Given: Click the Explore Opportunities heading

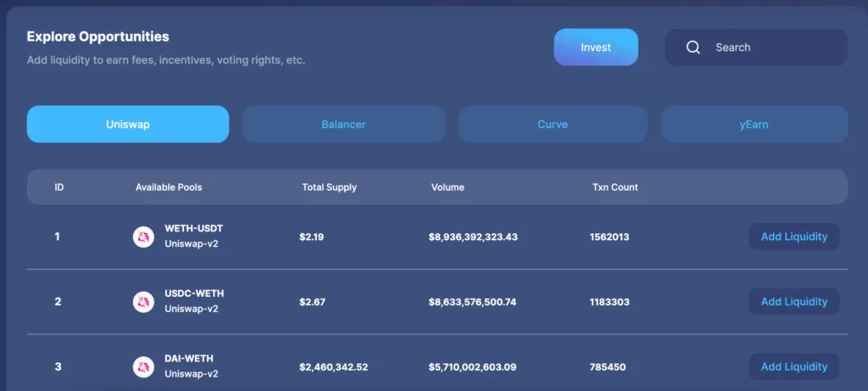Looking at the screenshot, I should tap(98, 37).
